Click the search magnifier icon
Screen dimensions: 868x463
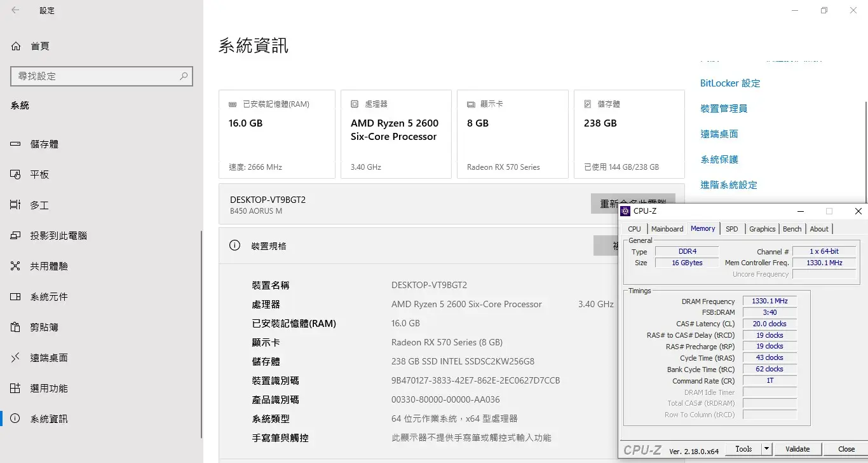(x=184, y=76)
